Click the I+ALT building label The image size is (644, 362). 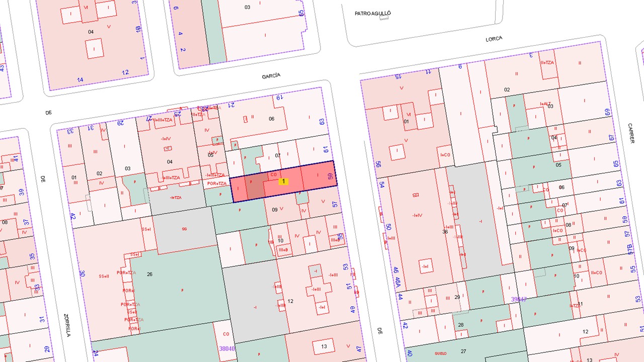coord(546,104)
